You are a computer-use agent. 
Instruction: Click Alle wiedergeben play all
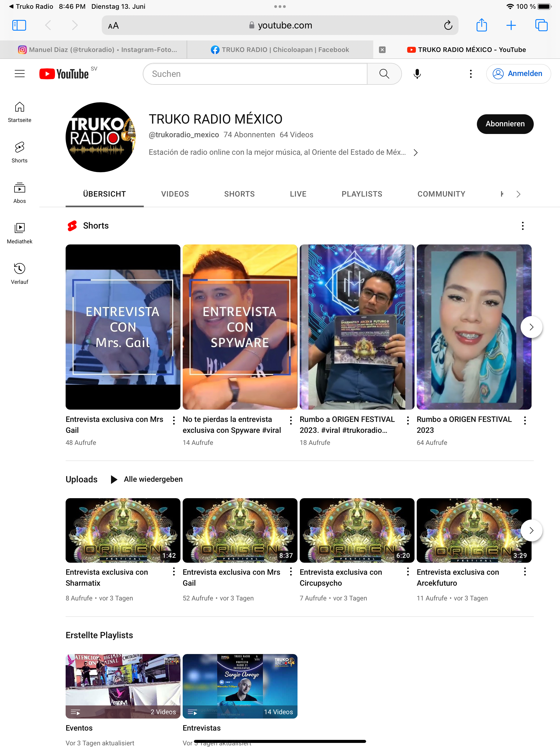[147, 479]
